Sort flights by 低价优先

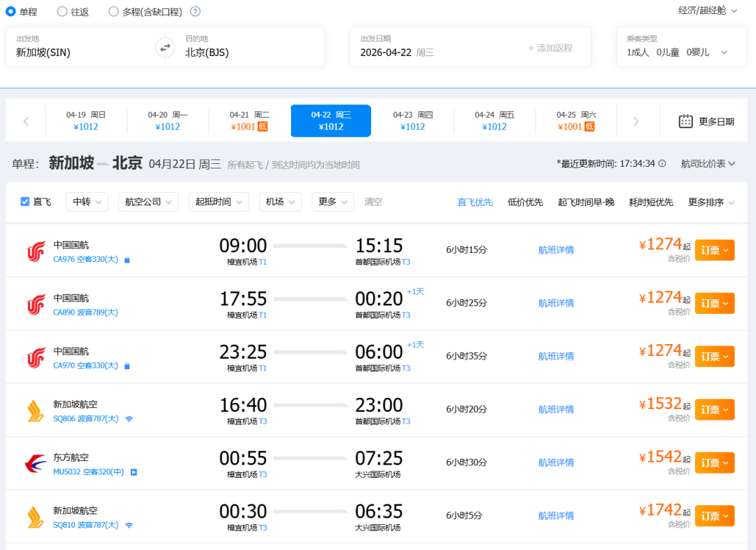(525, 202)
